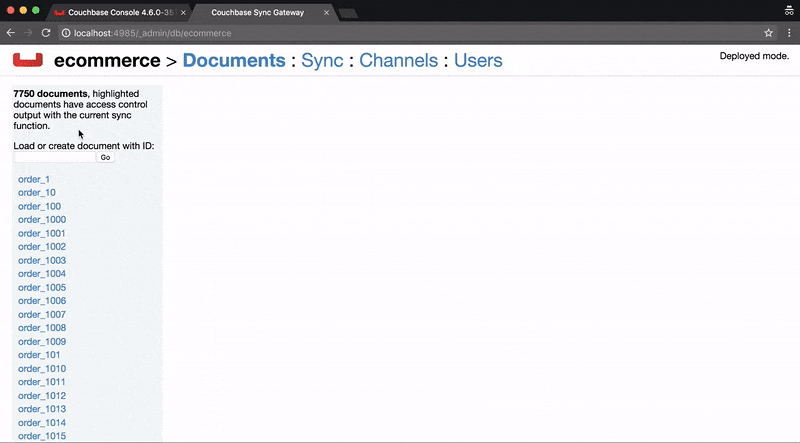Open document order_1014
This screenshot has height=443, width=800.
pos(42,423)
